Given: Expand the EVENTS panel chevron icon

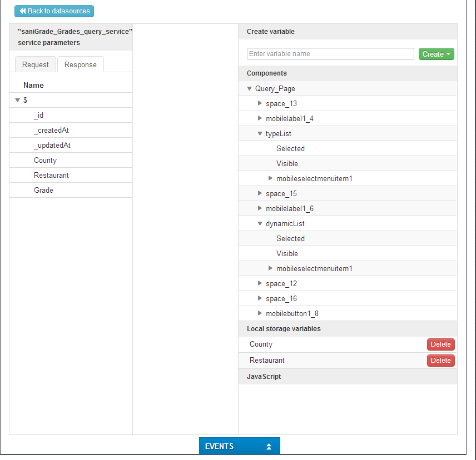Looking at the screenshot, I should pos(269,447).
